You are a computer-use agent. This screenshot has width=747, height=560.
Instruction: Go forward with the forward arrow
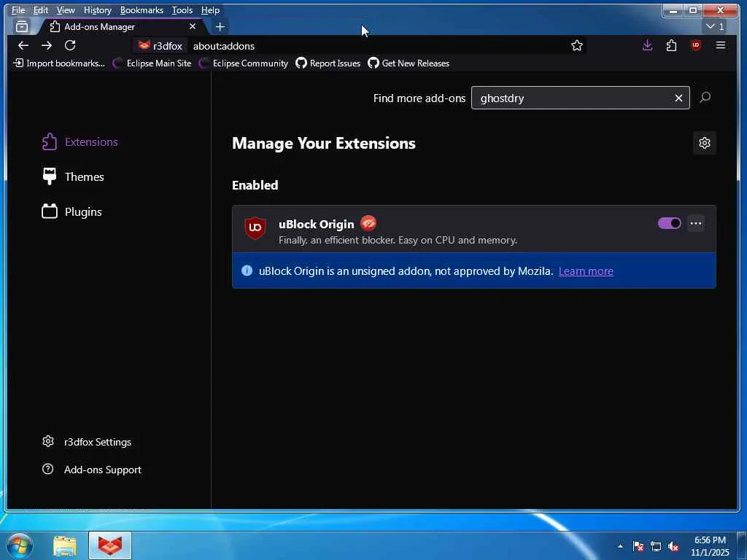click(x=47, y=46)
